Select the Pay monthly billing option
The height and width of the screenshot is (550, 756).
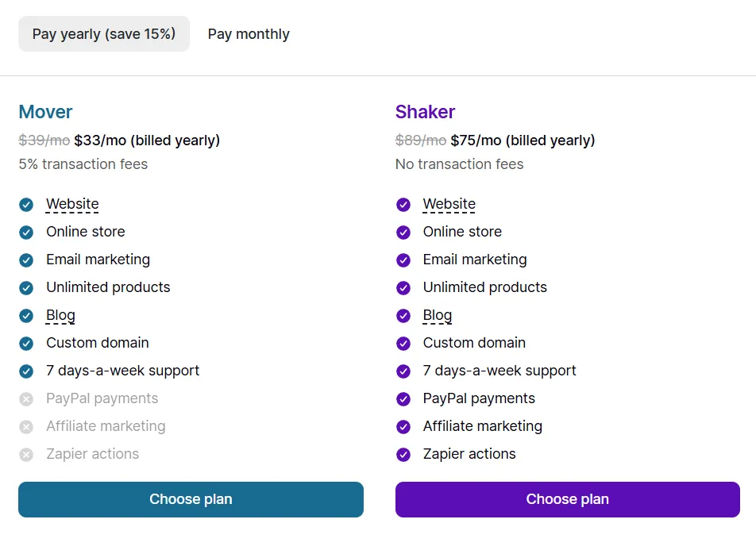tap(249, 34)
